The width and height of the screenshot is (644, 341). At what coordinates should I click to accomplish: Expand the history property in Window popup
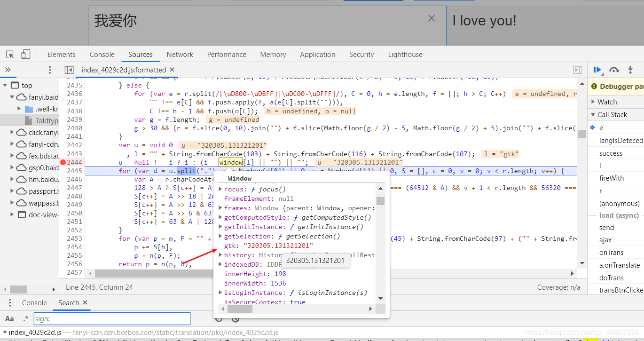[x=221, y=255]
